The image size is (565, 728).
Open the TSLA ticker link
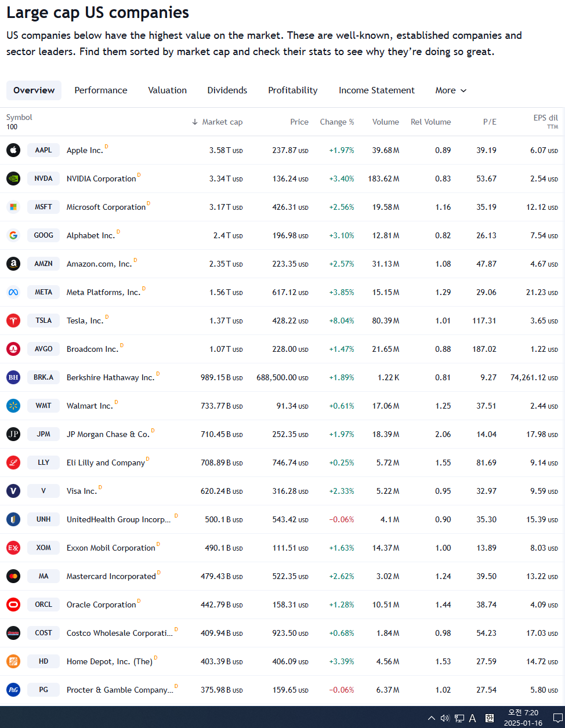point(44,321)
